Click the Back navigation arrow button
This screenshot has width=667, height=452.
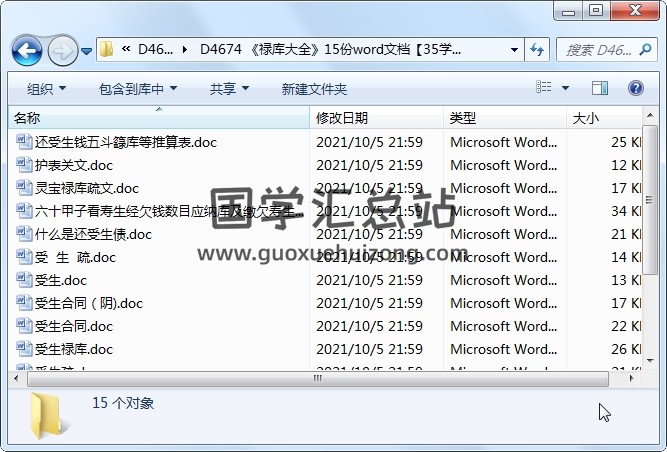click(26, 49)
